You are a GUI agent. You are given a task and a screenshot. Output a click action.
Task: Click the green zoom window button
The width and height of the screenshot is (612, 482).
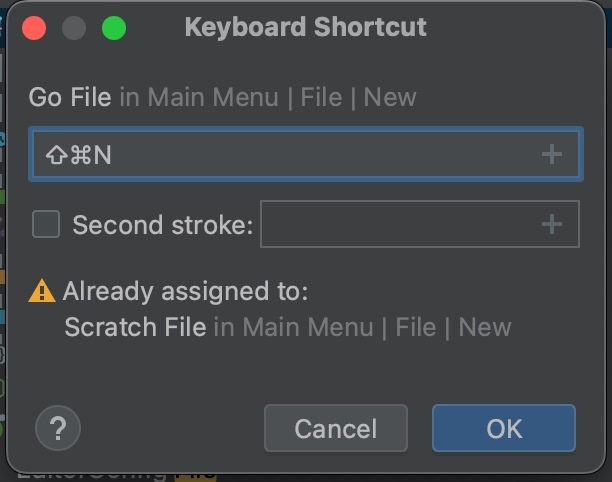pos(114,28)
